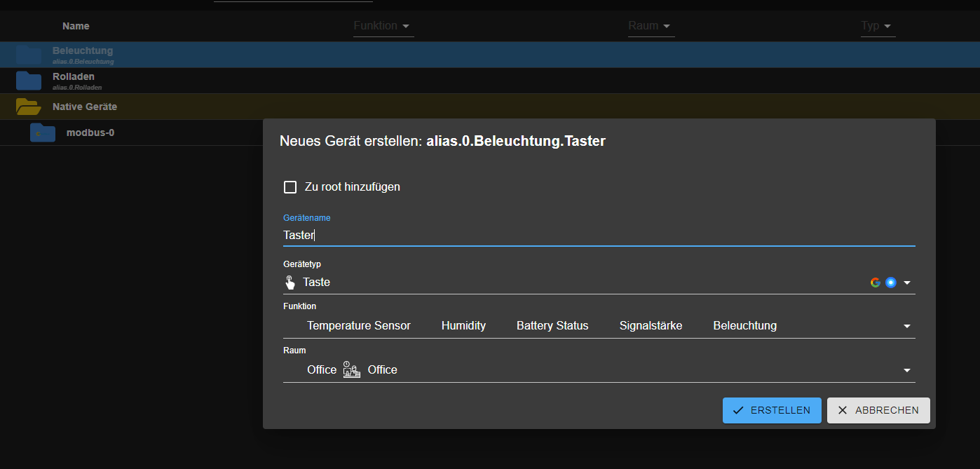This screenshot has width=980, height=469.
Task: Click the Google icon in Gerätetyp row
Action: (876, 283)
